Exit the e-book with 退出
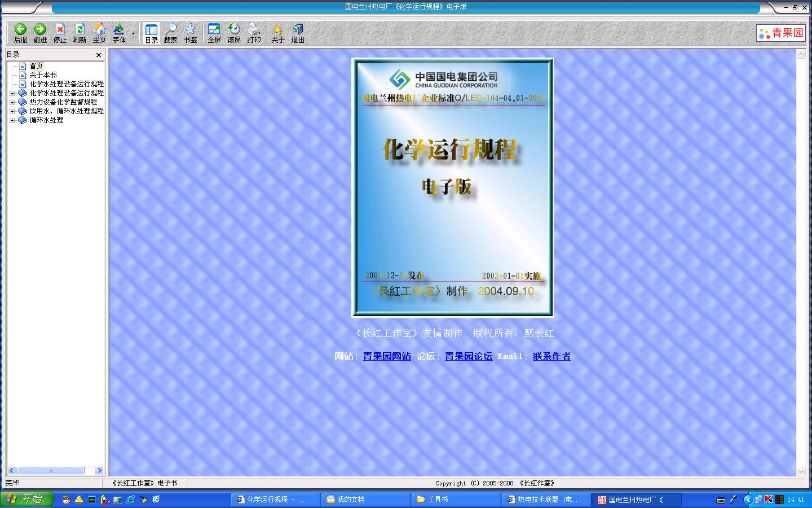Viewport: 812px width, 508px height. [298, 33]
